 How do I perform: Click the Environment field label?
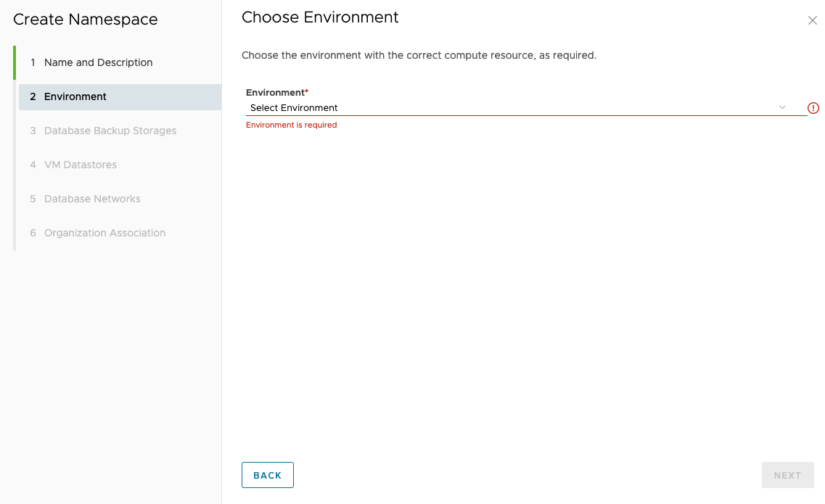(276, 93)
